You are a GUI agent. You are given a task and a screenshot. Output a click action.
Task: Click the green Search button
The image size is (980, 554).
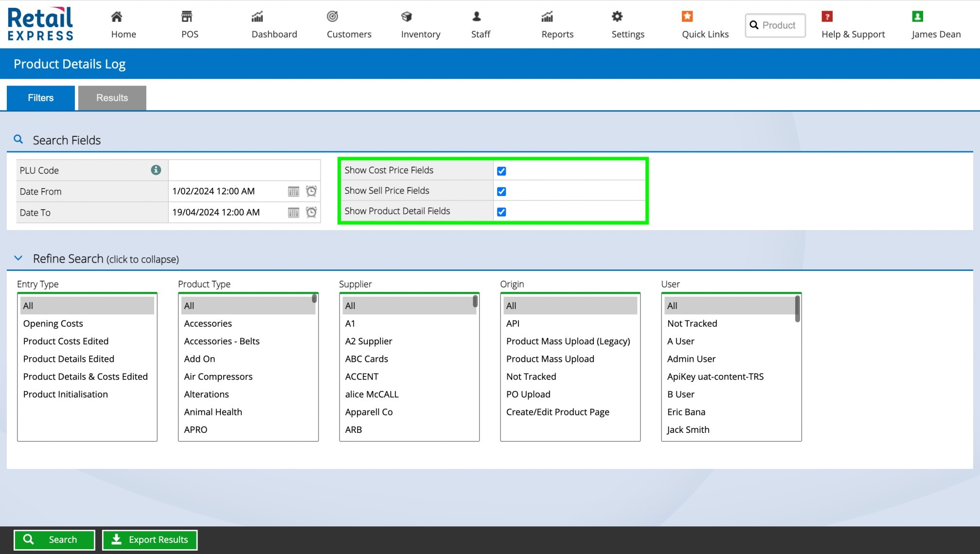coord(54,539)
